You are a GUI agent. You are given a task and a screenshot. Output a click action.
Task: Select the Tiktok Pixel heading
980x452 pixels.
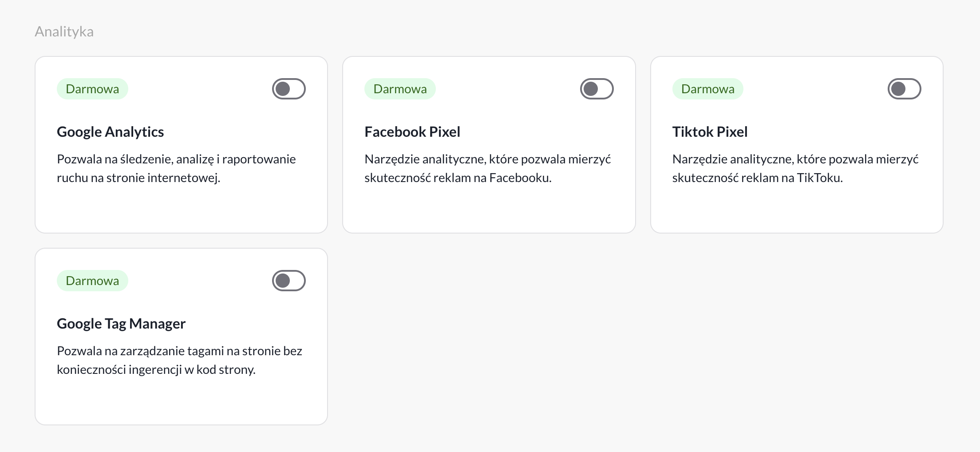pos(710,132)
